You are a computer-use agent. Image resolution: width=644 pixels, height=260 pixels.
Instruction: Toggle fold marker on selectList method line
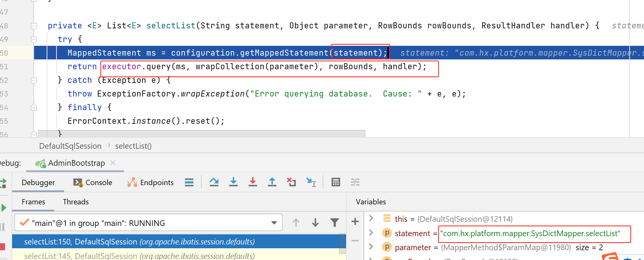click(34, 26)
